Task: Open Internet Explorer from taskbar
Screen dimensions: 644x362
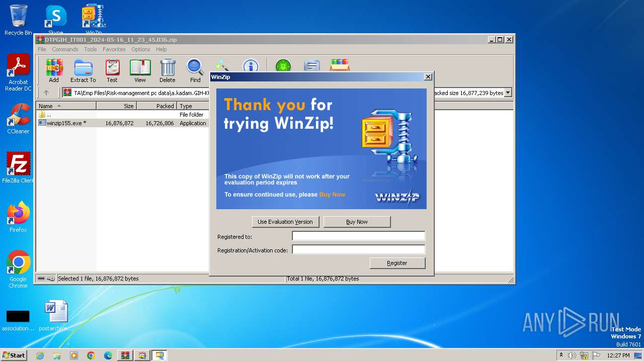Action: point(40,355)
